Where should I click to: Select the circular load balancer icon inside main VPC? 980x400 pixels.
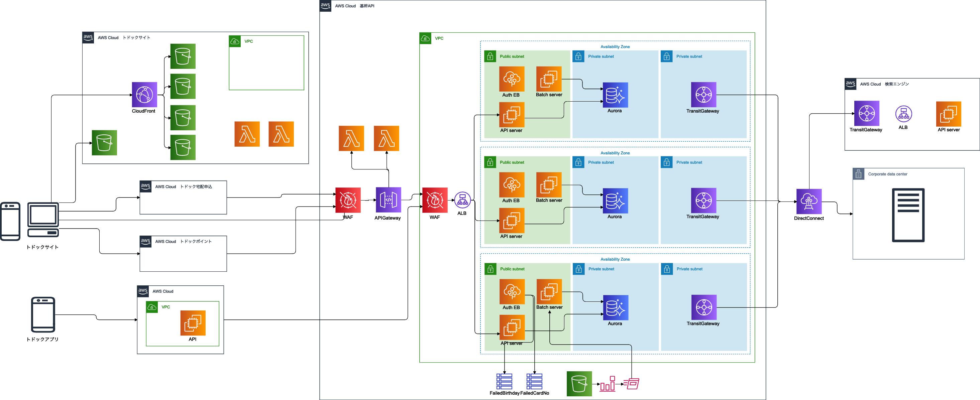pyautogui.click(x=462, y=200)
